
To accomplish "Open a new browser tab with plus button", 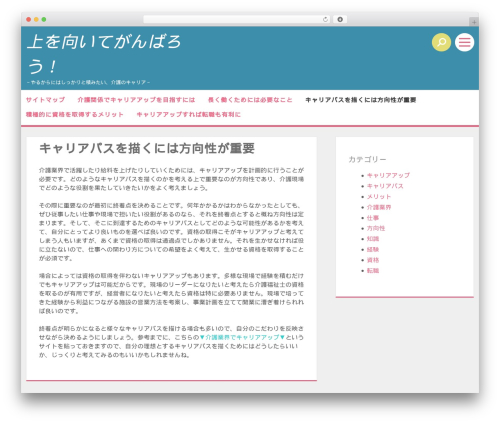I will (x=474, y=22).
